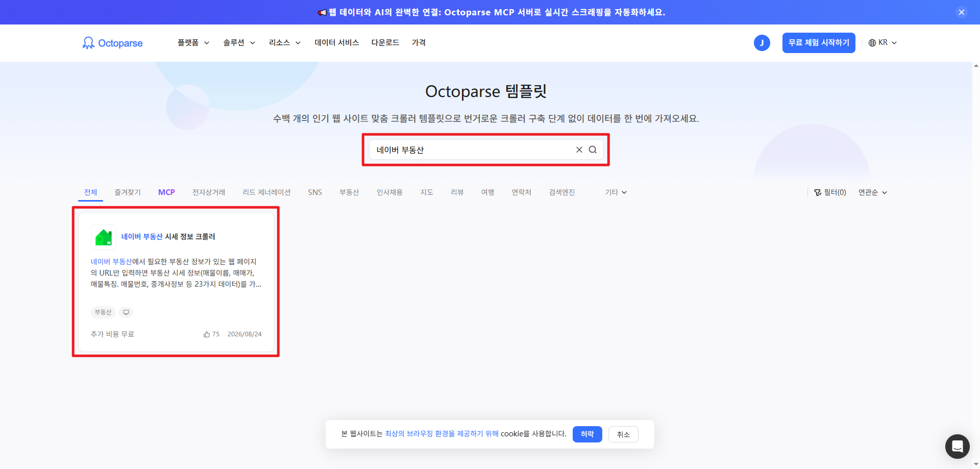Open the 연관순 sort dropdown
980x469 pixels.
tap(873, 192)
